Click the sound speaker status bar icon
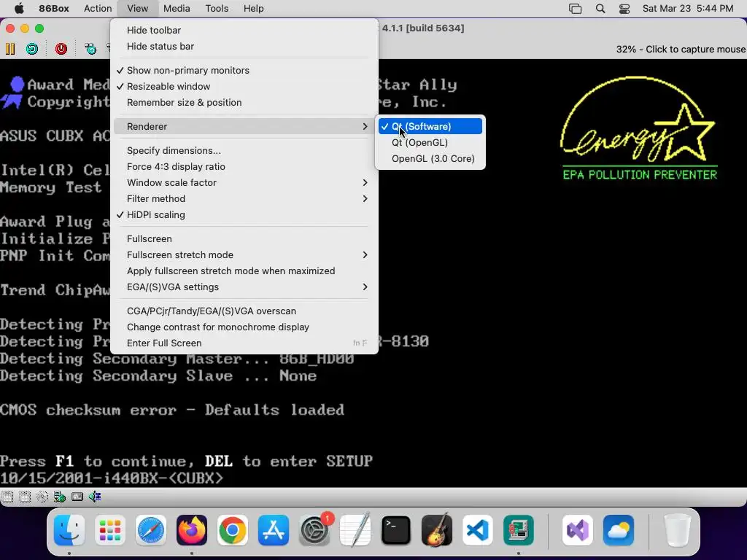747x560 pixels. click(95, 497)
